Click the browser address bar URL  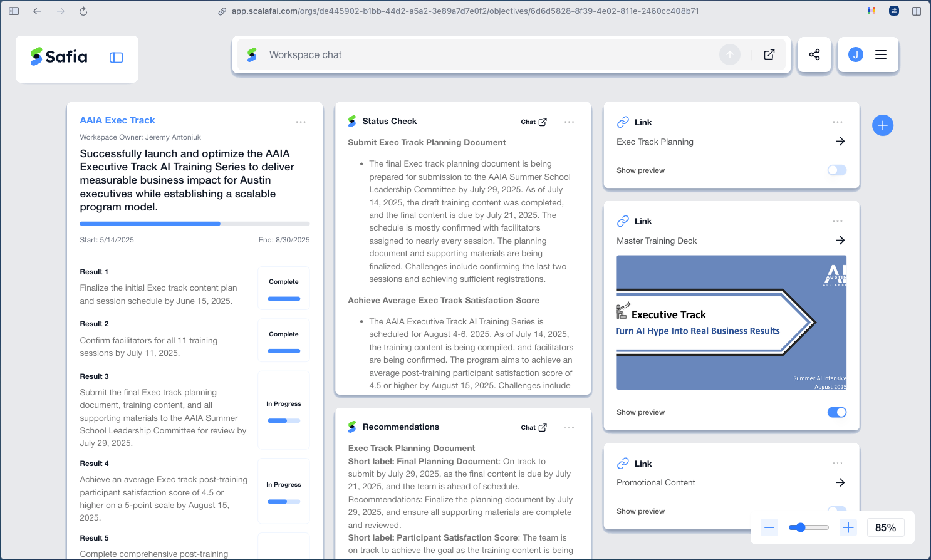click(x=465, y=11)
